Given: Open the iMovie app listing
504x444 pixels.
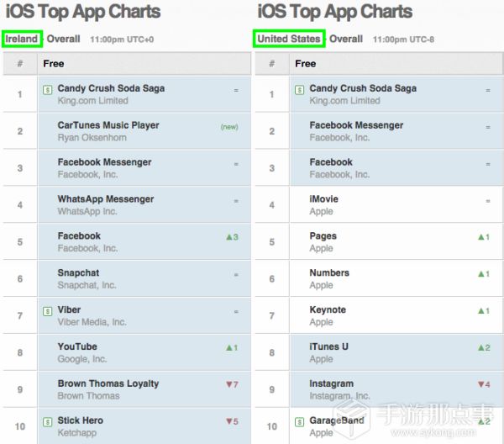Looking at the screenshot, I should 326,199.
